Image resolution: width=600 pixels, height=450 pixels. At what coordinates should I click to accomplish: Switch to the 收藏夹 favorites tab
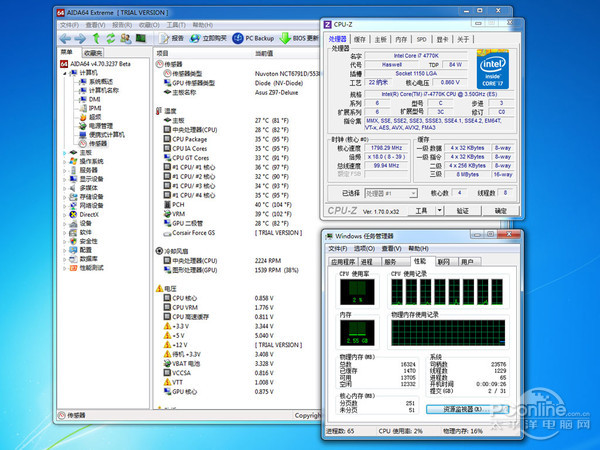click(x=93, y=51)
